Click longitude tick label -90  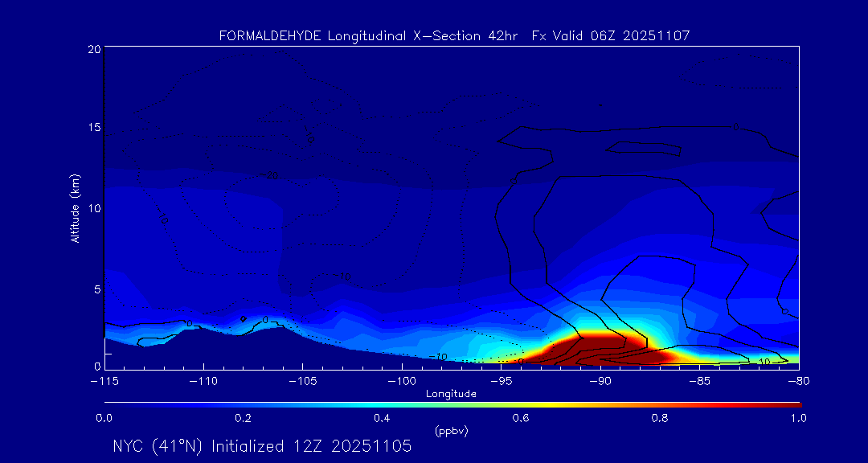[600, 382]
